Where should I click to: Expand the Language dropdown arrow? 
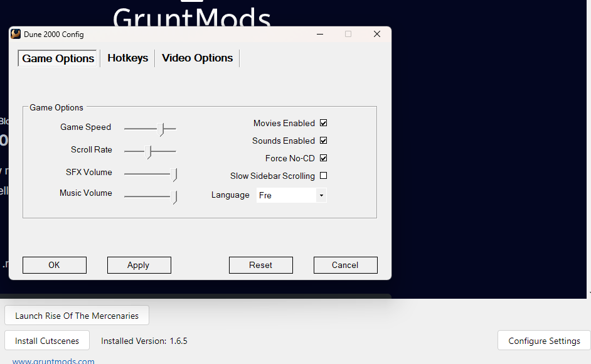point(321,195)
